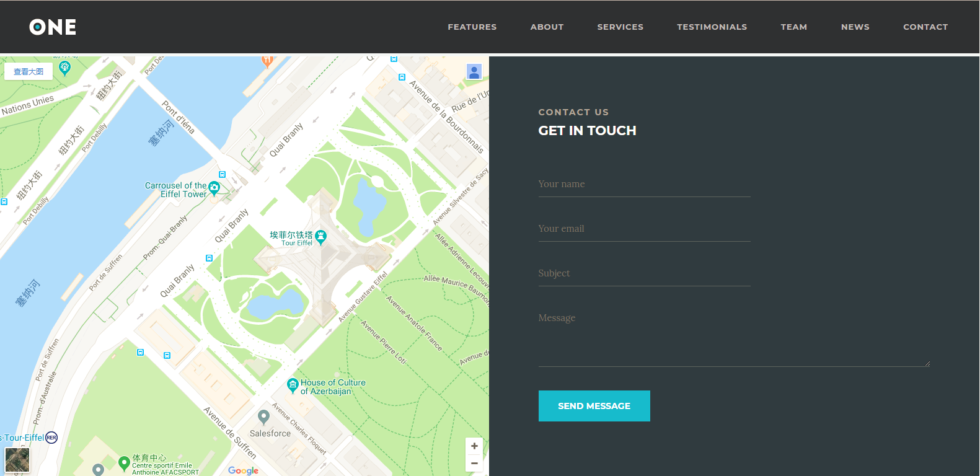The width and height of the screenshot is (980, 476).
Task: Open Street View pegman icon
Action: [474, 72]
